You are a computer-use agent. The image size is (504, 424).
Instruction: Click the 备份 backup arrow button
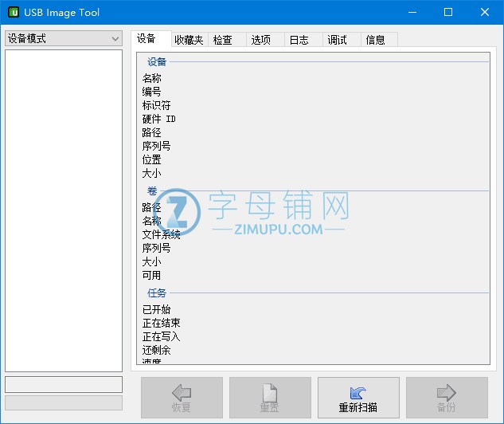(447, 398)
